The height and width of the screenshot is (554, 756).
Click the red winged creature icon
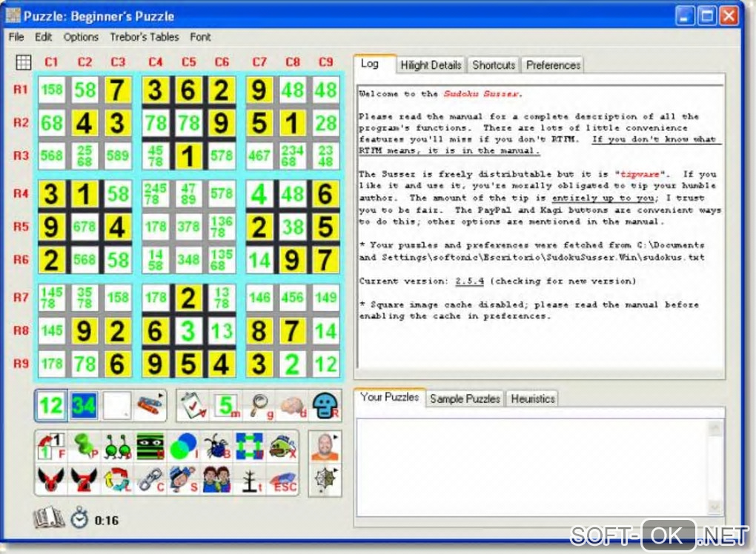[51, 479]
